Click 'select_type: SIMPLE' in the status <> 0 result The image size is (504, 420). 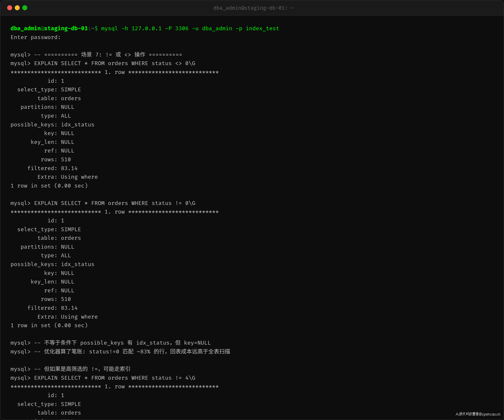(x=49, y=89)
